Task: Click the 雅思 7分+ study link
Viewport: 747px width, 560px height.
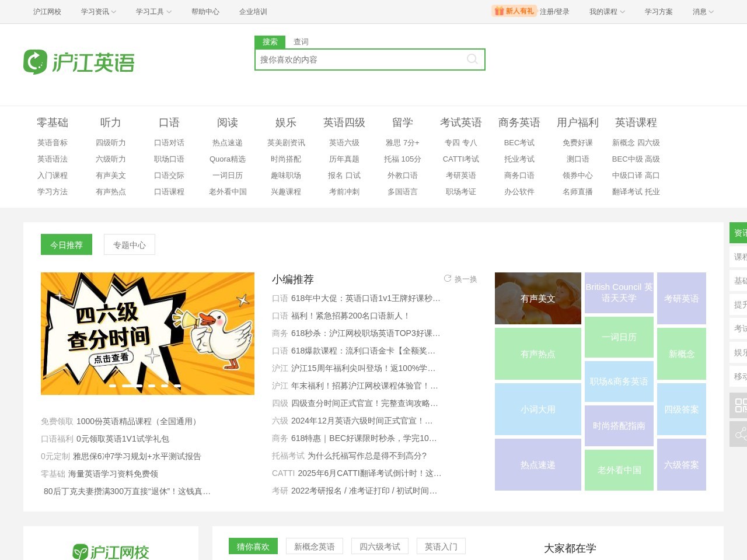Action: coord(404,142)
